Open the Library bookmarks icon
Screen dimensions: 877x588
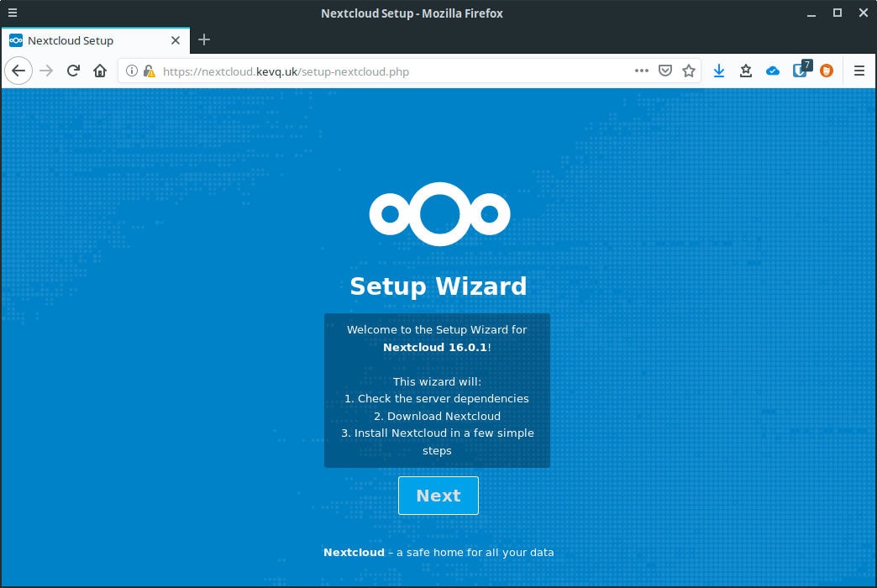746,71
